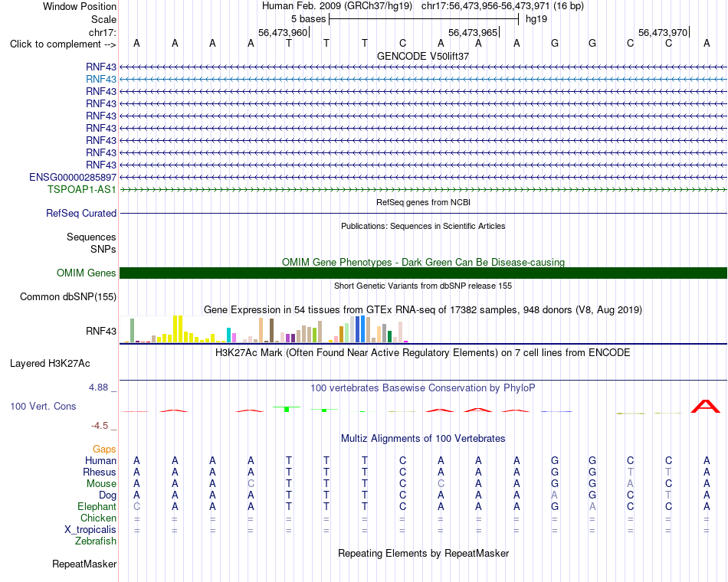Click the RefSeq genes from NCBI title
This screenshot has width=728, height=582.
point(423,202)
